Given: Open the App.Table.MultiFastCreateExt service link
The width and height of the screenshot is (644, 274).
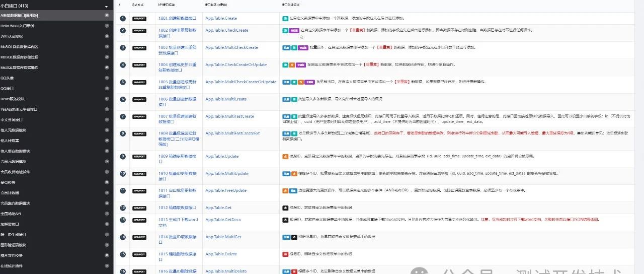Looking at the screenshot, I should (x=232, y=133).
